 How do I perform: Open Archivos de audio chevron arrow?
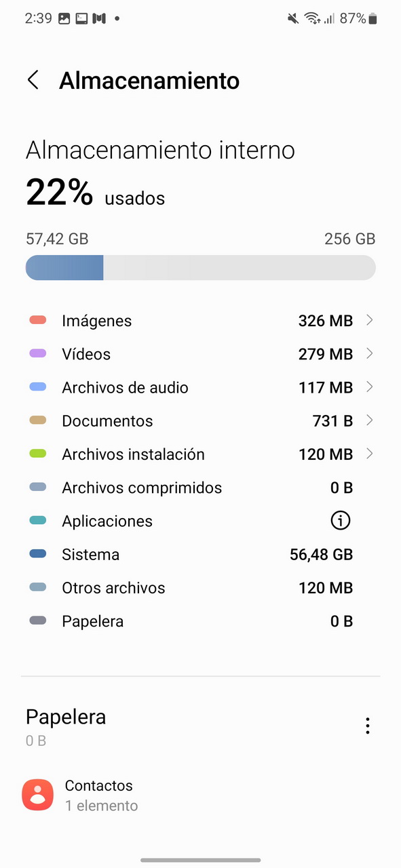(369, 387)
